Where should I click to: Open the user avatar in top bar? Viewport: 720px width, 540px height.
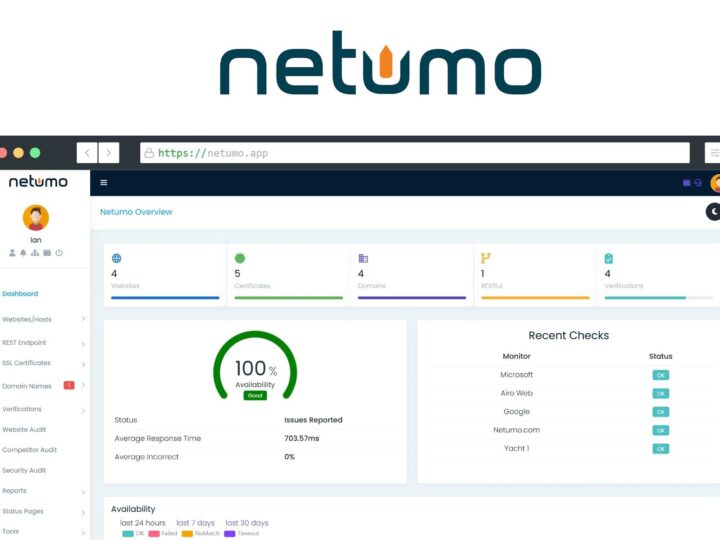715,183
